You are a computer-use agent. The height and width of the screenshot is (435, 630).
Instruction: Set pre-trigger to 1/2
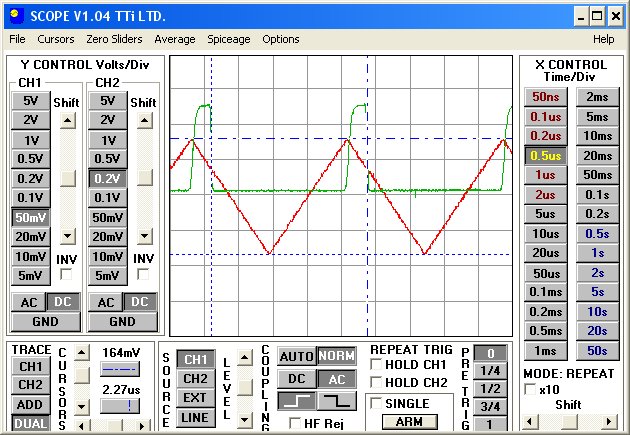(x=490, y=389)
